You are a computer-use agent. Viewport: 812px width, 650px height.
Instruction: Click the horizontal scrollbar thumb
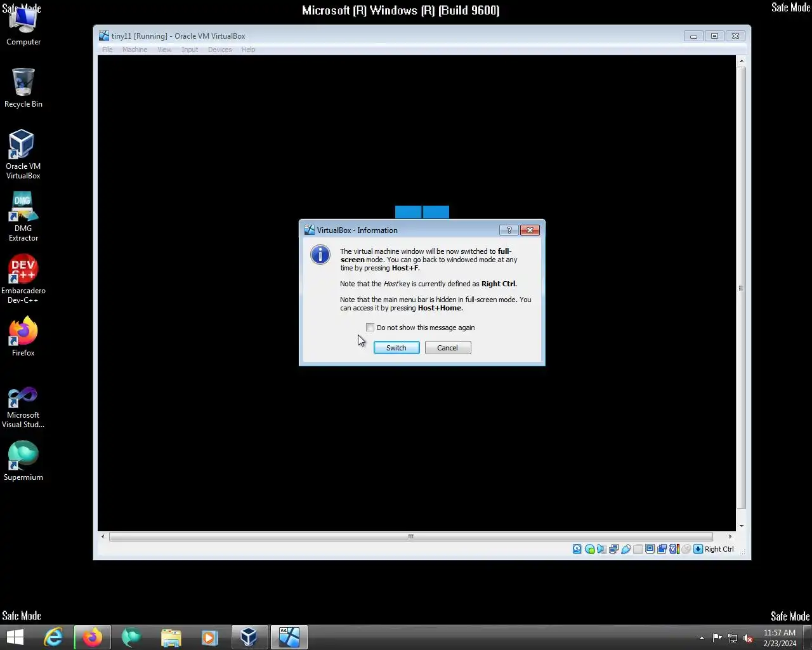[x=411, y=536]
